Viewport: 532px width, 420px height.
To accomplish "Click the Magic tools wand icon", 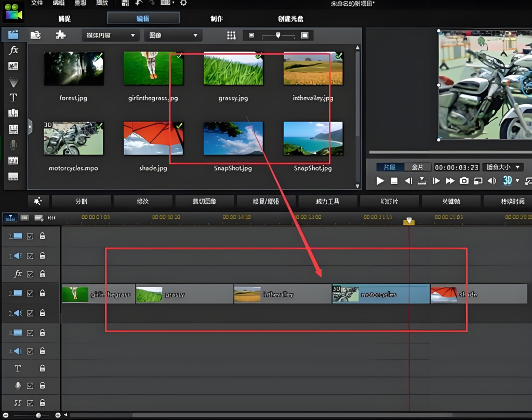I will point(38,201).
